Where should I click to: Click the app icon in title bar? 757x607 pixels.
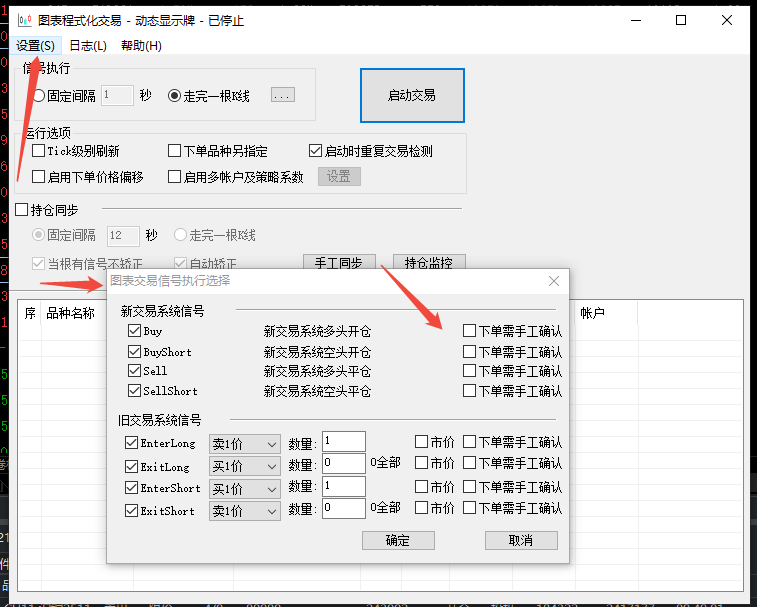pyautogui.click(x=24, y=20)
